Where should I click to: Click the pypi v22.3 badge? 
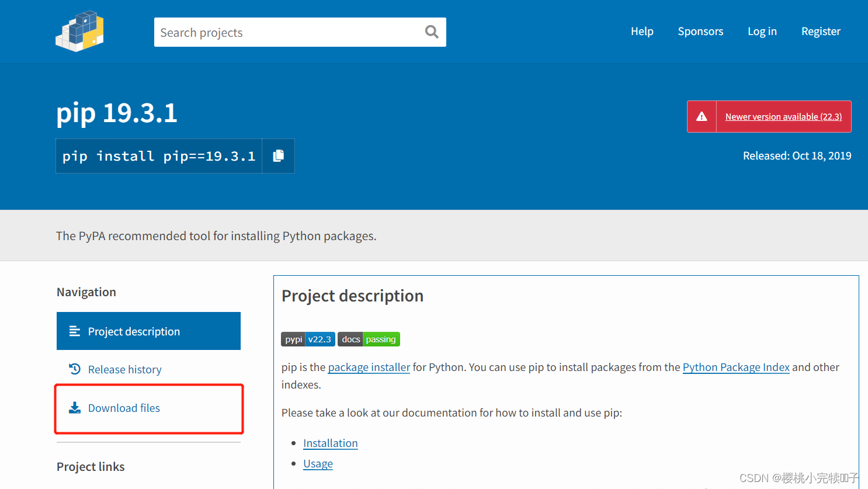tap(308, 339)
